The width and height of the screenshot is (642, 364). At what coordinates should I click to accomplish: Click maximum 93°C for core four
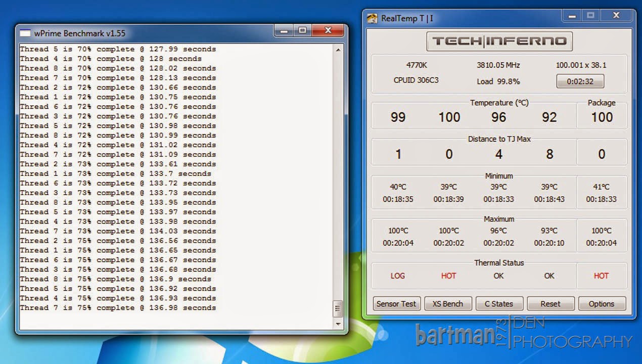(549, 231)
